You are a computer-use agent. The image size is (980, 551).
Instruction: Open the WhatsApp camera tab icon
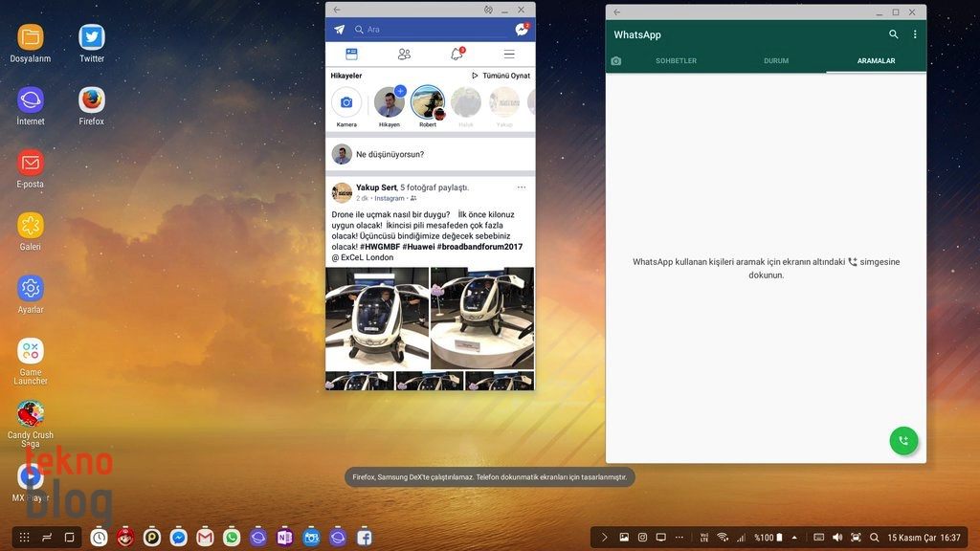coord(616,60)
